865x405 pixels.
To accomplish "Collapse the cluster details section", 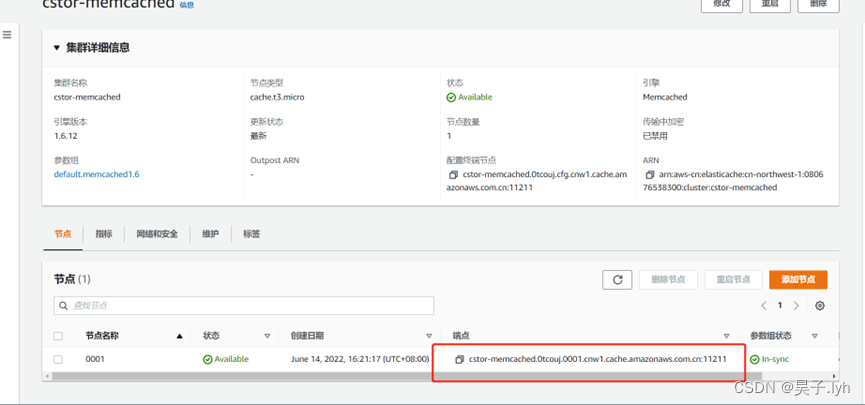I will click(x=56, y=48).
